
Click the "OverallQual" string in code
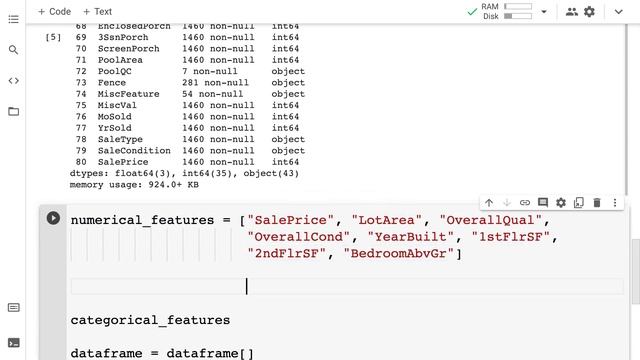click(491, 220)
